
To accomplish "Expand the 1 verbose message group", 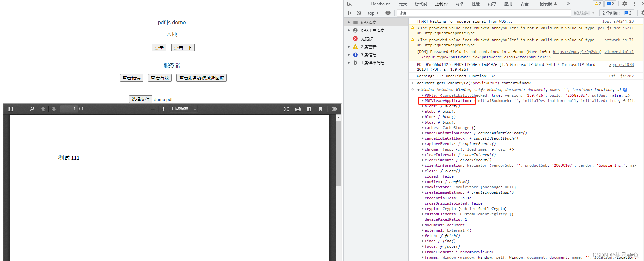I will click(349, 63).
